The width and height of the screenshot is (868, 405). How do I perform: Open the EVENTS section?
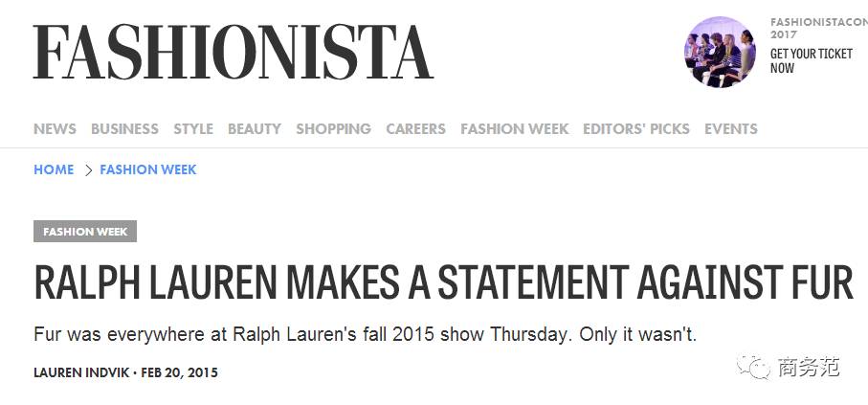click(x=731, y=128)
